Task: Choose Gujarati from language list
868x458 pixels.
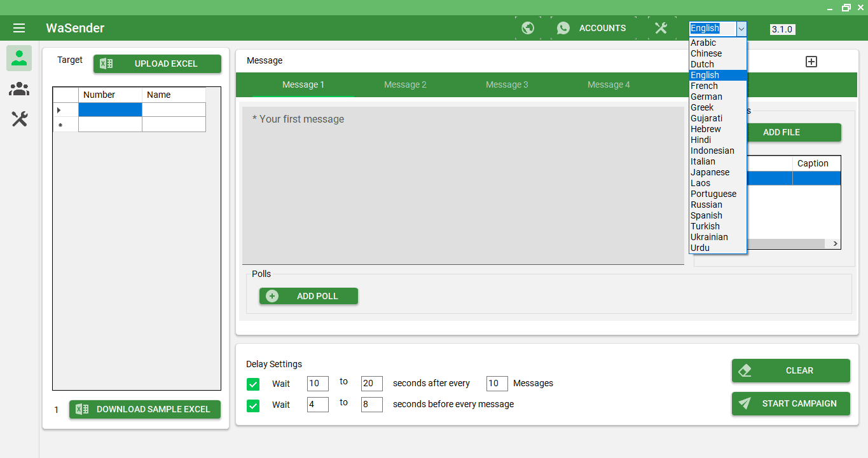Action: click(x=718, y=118)
